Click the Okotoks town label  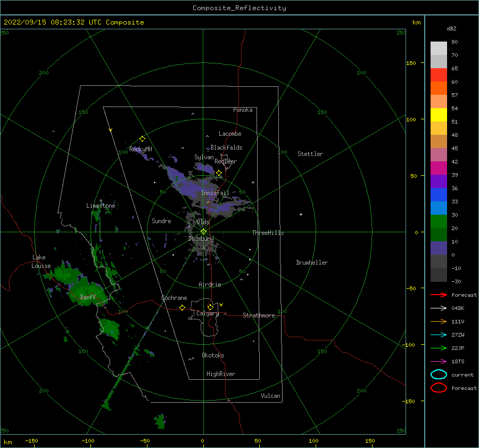tap(213, 355)
